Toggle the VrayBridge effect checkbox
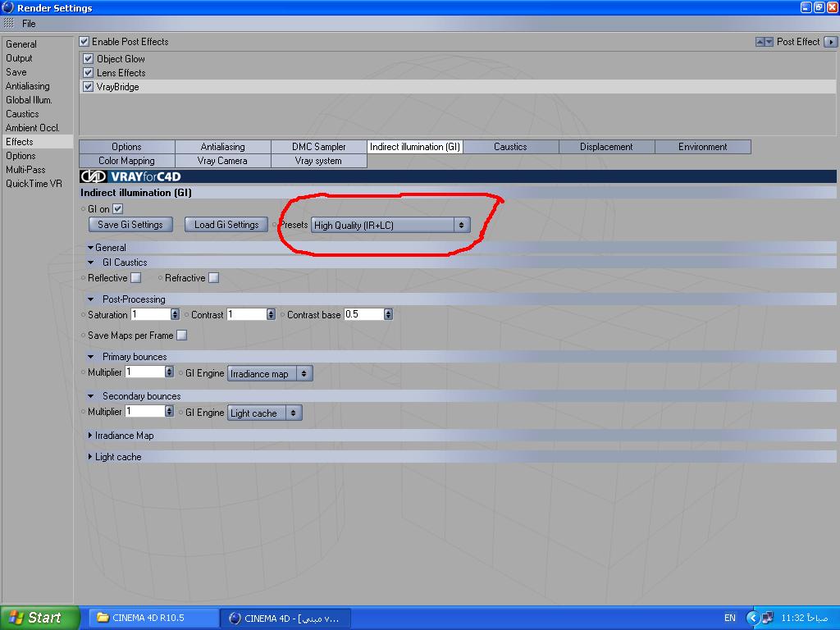Screen dimensions: 840x630 [x=89, y=86]
